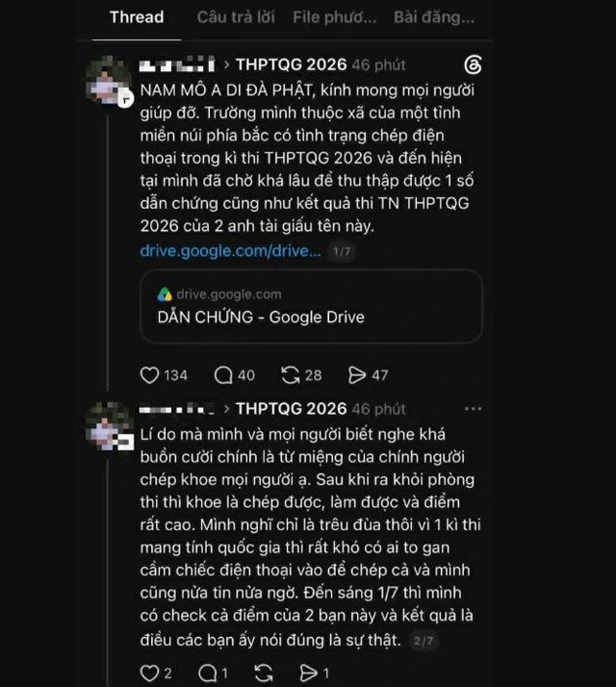
Task: View the second post author's avatar
Action: (x=109, y=425)
